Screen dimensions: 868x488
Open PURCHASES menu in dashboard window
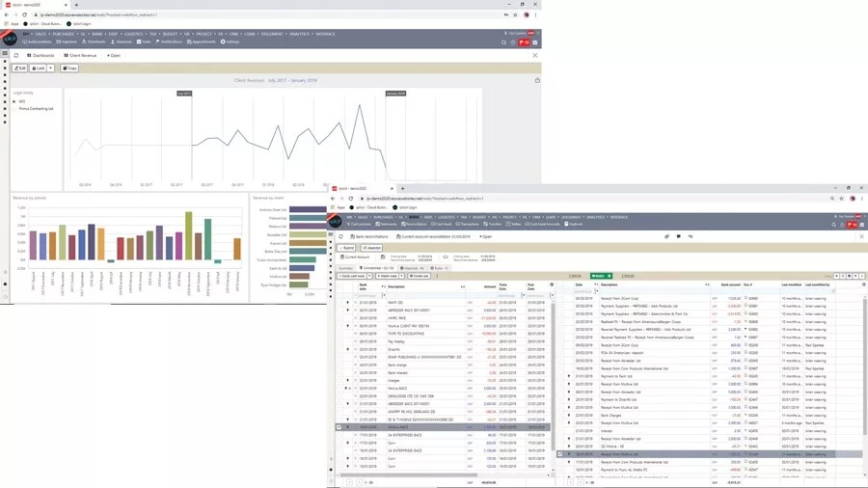[65, 34]
